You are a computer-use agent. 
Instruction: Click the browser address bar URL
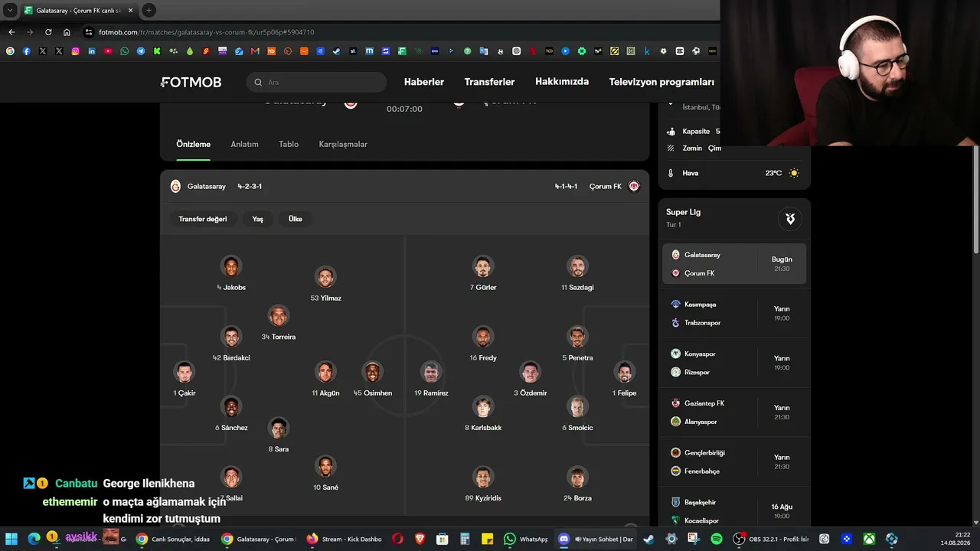[x=207, y=32]
